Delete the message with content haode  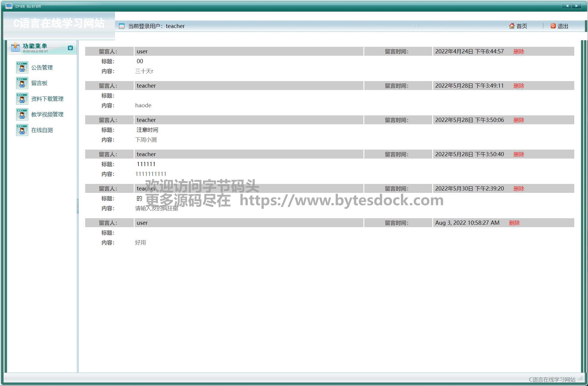pyautogui.click(x=519, y=86)
